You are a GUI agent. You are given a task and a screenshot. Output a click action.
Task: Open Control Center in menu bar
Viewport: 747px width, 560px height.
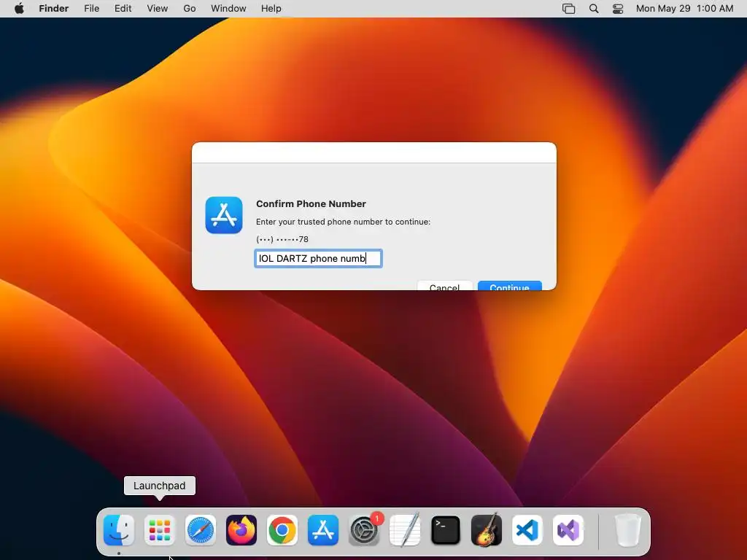(618, 9)
